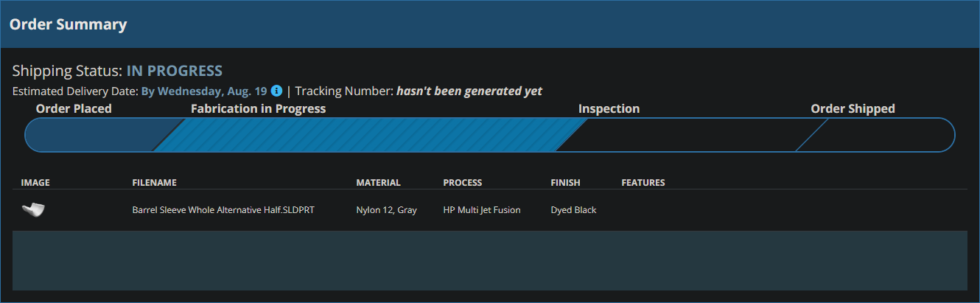Select the Fabrication in Progress bar segment
The height and width of the screenshot is (303, 980).
point(371,135)
